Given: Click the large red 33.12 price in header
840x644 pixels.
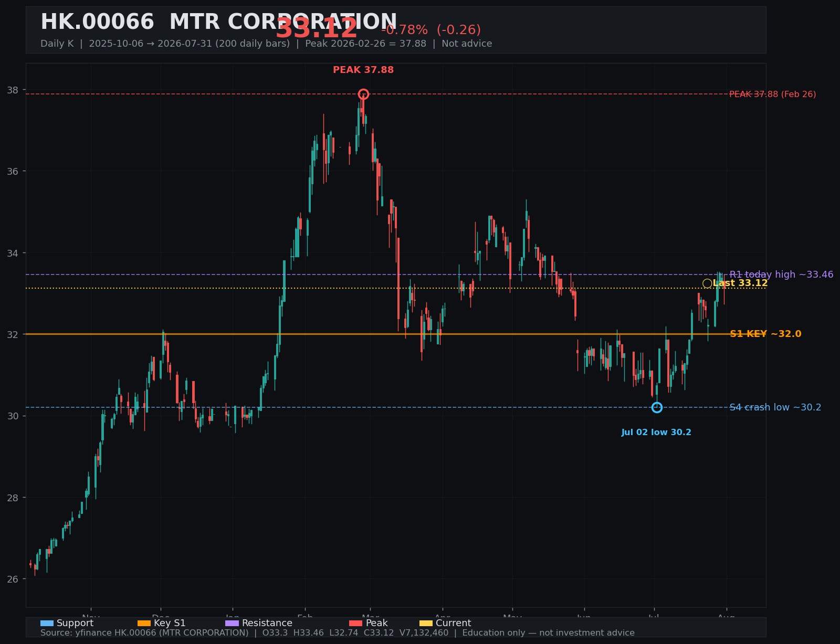Looking at the screenshot, I should click(317, 28).
